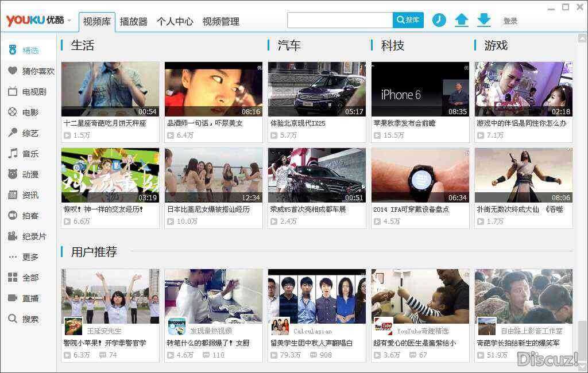The width and height of the screenshot is (588, 373).
Task: Switch to the 视频库 tab
Action: point(96,22)
